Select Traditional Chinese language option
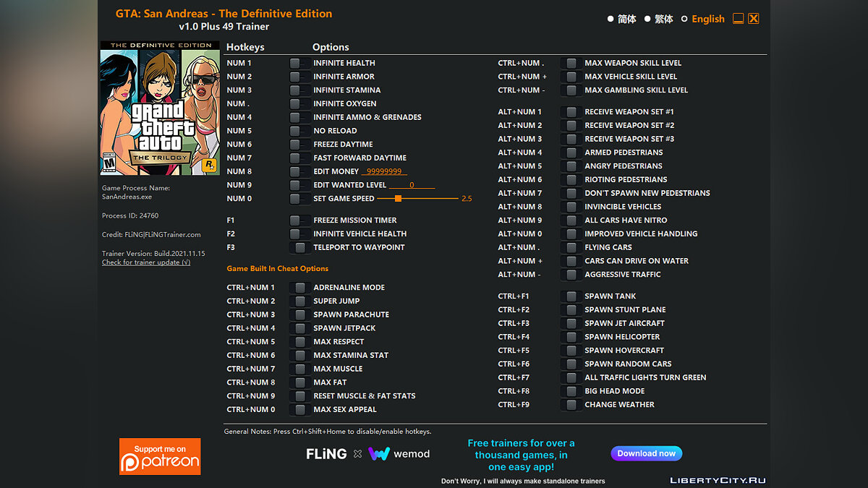Image resolution: width=868 pixels, height=488 pixels. point(659,19)
